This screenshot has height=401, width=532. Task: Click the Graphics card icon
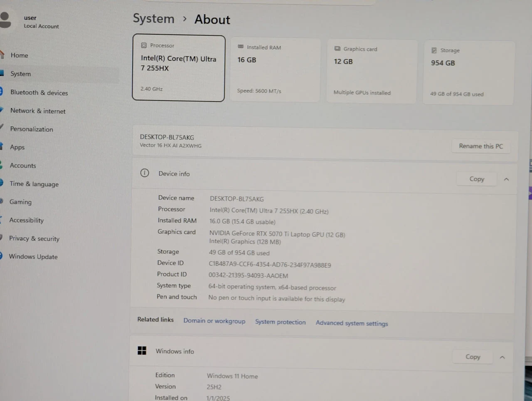tap(337, 49)
